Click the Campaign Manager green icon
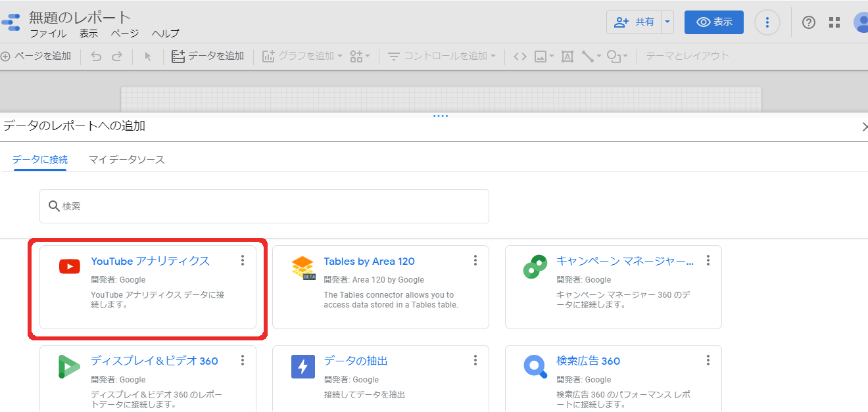 pyautogui.click(x=535, y=266)
